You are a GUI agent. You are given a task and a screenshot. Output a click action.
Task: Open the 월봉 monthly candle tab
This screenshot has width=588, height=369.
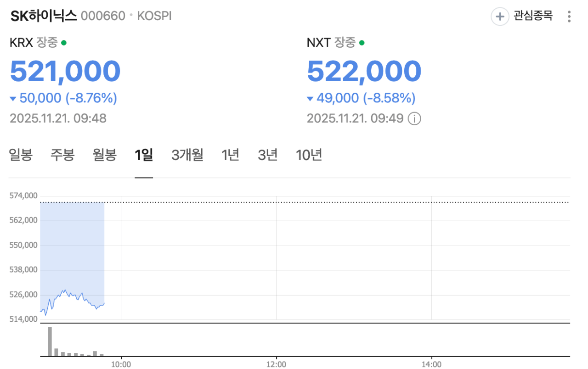105,155
